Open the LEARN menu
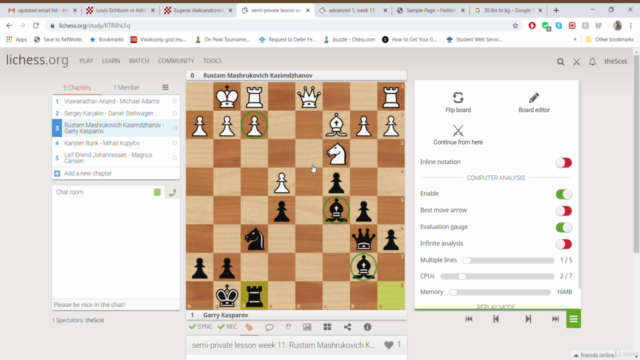Viewport: 640px width, 360px height. [111, 61]
